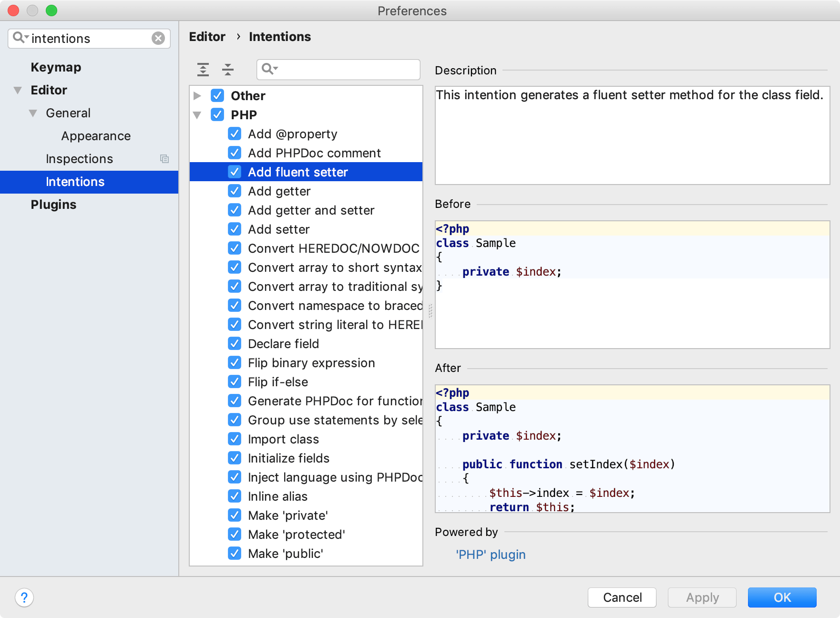The width and height of the screenshot is (840, 618).
Task: Toggle Make 'protected' checkbox
Action: click(235, 534)
